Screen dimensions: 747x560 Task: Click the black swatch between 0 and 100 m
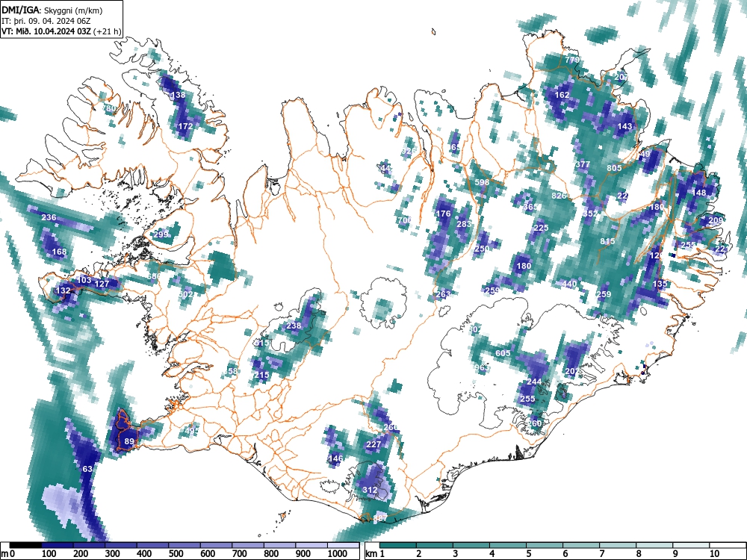click(25, 545)
